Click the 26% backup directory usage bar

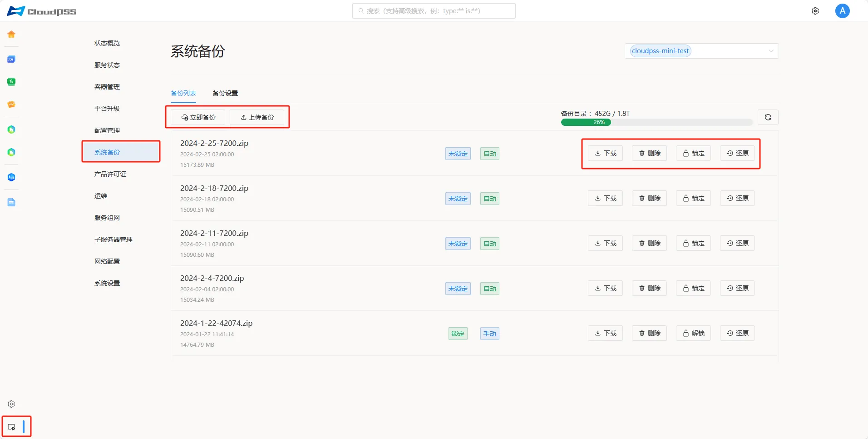click(x=656, y=122)
